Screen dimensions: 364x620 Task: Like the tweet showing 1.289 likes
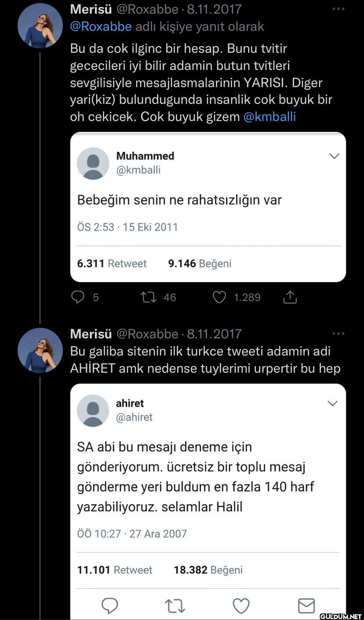click(x=219, y=297)
